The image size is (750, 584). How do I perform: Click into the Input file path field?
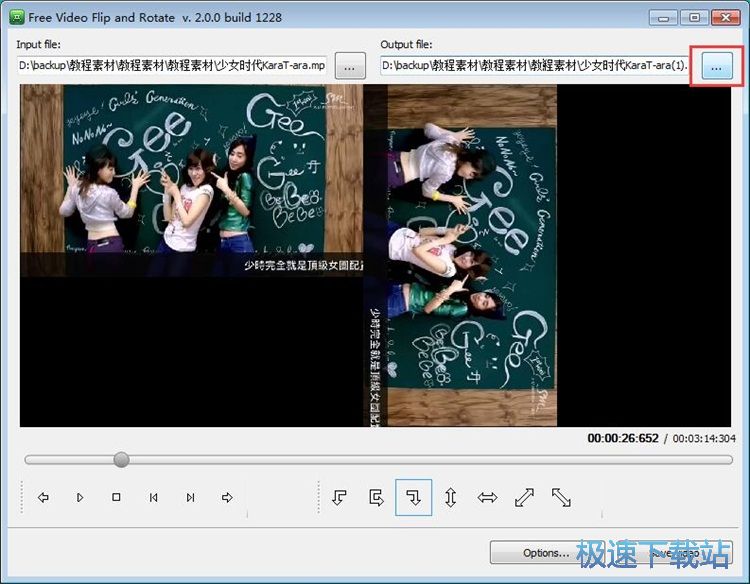point(172,66)
